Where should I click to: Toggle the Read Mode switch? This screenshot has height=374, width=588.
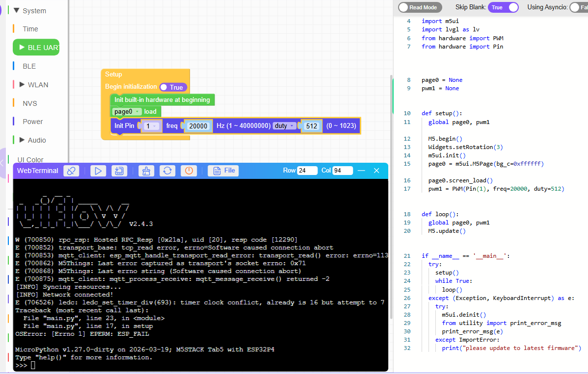click(420, 7)
